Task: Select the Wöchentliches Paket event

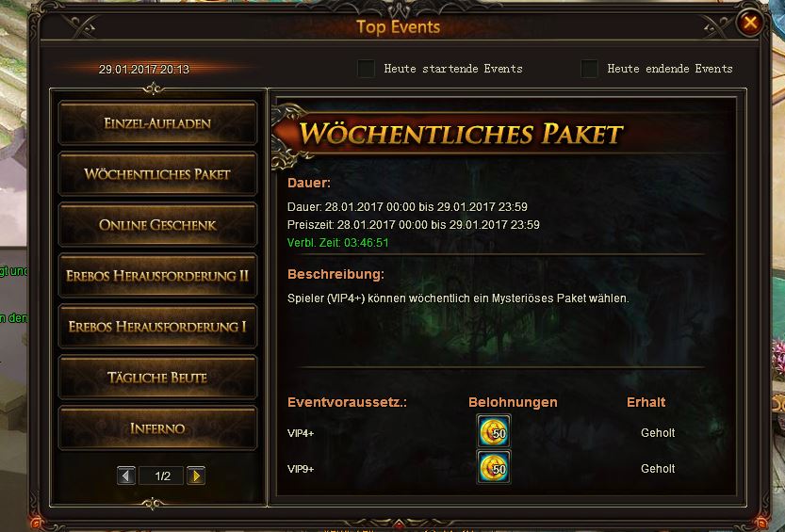Action: (x=157, y=174)
